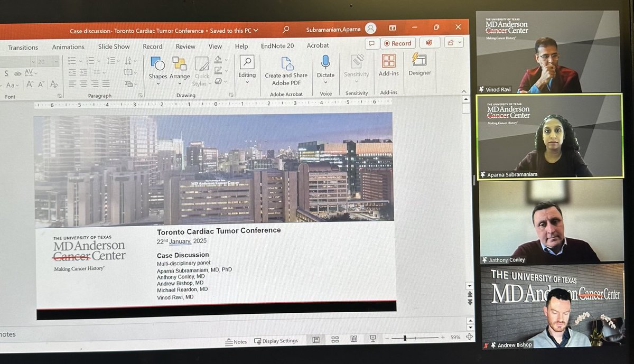Toggle Align Right paragraph alignment
This screenshot has width=634, height=364.
pos(95,84)
